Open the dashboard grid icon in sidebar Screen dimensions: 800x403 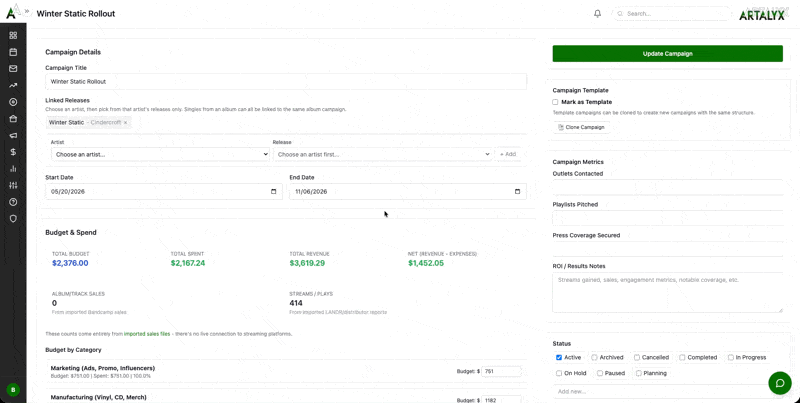(x=13, y=35)
